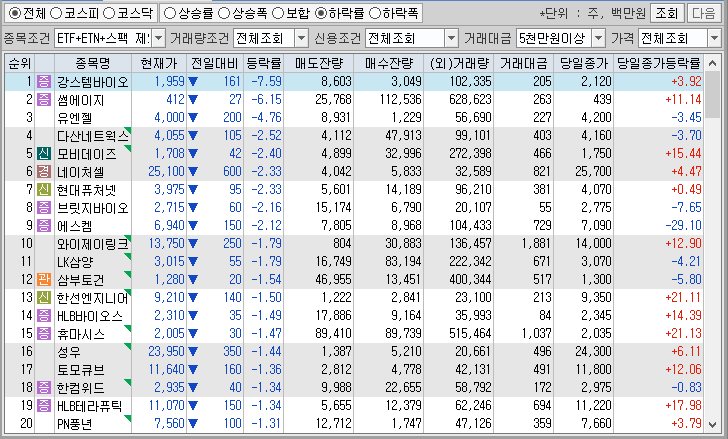The width and height of the screenshot is (728, 439).
Task: Open the 종목조건 dropdown
Action: (x=158, y=38)
